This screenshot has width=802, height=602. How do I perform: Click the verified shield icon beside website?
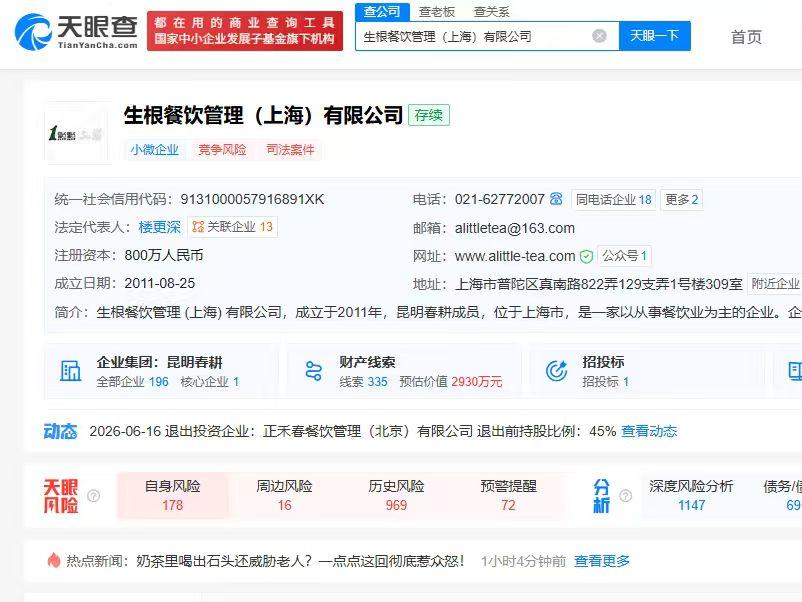586,256
